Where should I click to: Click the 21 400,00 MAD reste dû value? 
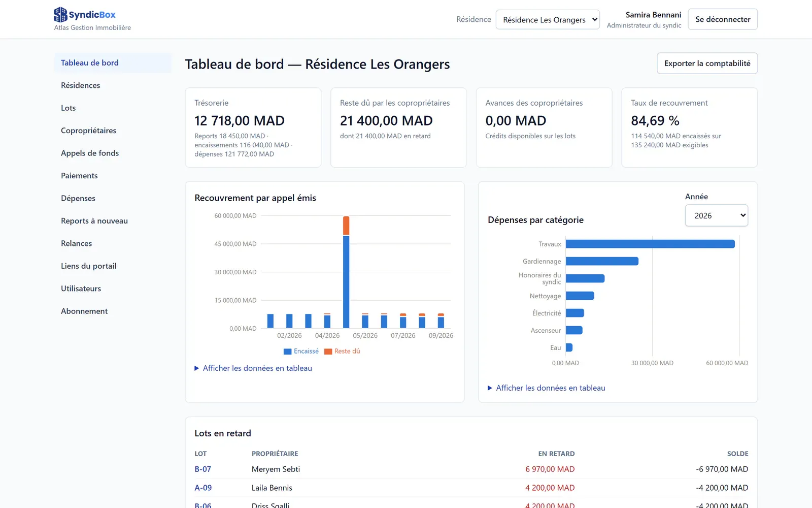coord(386,121)
